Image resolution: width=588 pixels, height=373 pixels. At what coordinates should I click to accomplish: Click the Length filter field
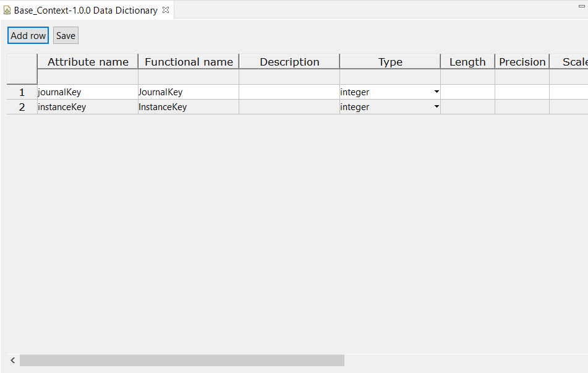[x=467, y=77]
